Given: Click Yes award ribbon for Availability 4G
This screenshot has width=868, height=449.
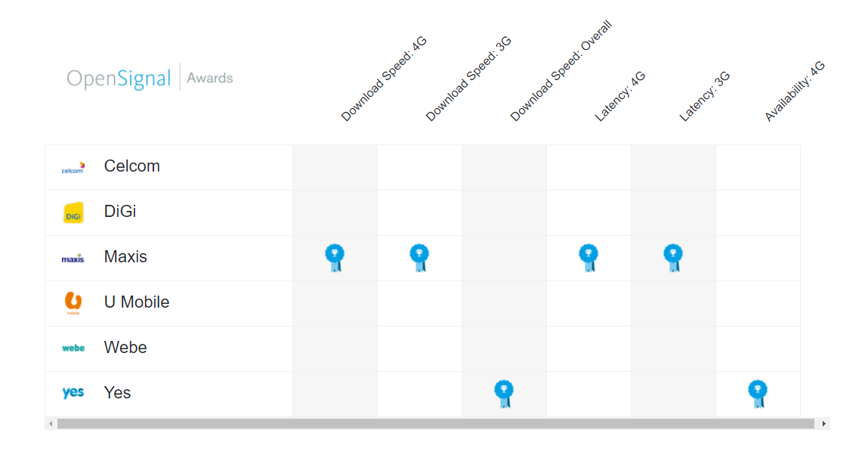Looking at the screenshot, I should (x=757, y=394).
